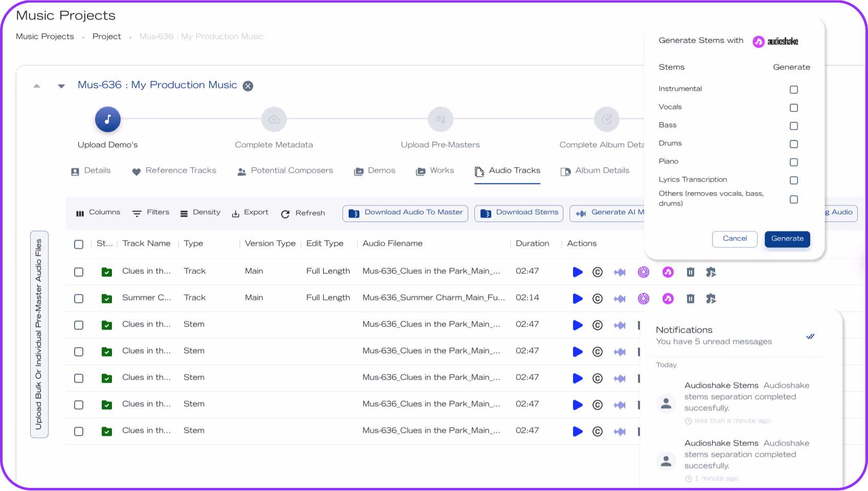Enable the Lyrics Transcription checkbox
This screenshot has width=868, height=491.
pyautogui.click(x=794, y=180)
